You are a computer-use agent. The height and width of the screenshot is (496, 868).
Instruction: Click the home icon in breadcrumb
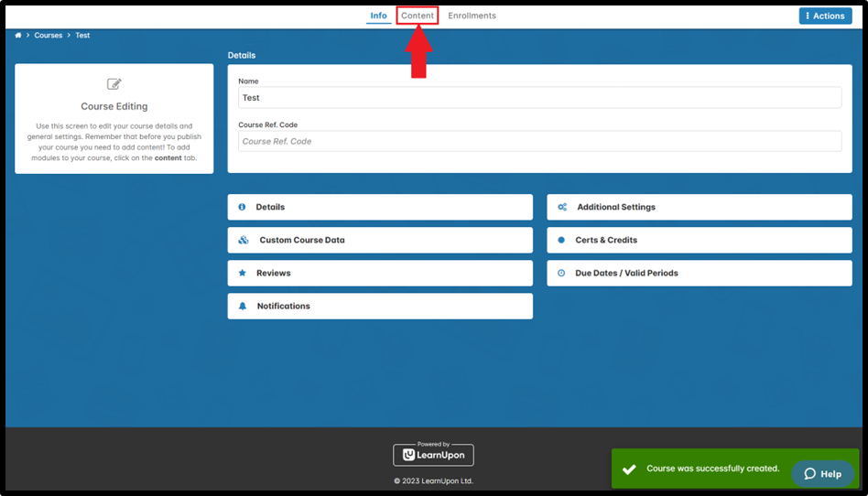[x=18, y=36]
